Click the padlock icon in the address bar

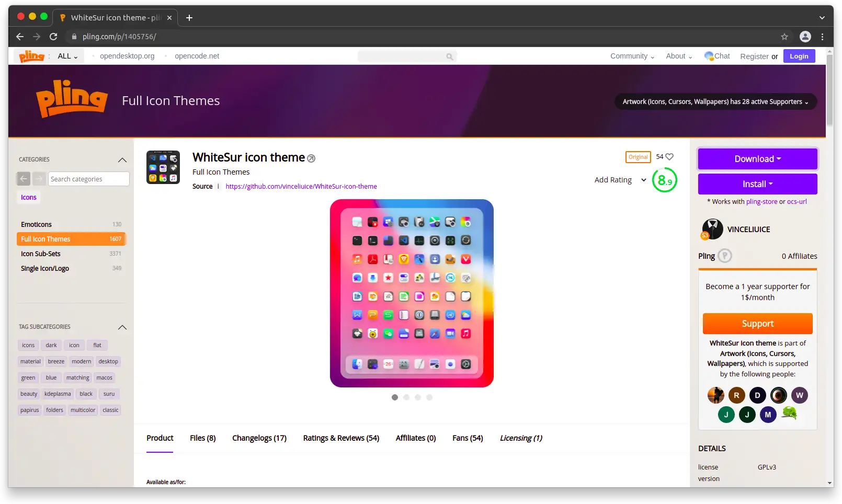[x=74, y=37]
